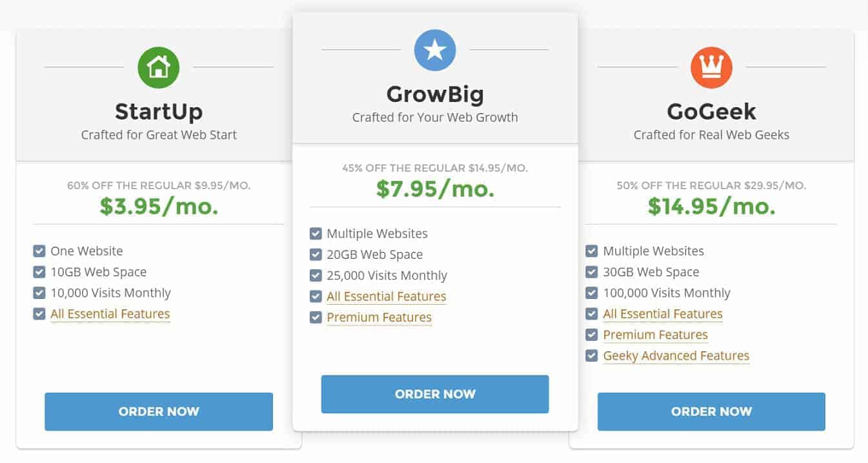868x463 pixels.
Task: Click the green StartUp house icon
Action: click(x=159, y=67)
